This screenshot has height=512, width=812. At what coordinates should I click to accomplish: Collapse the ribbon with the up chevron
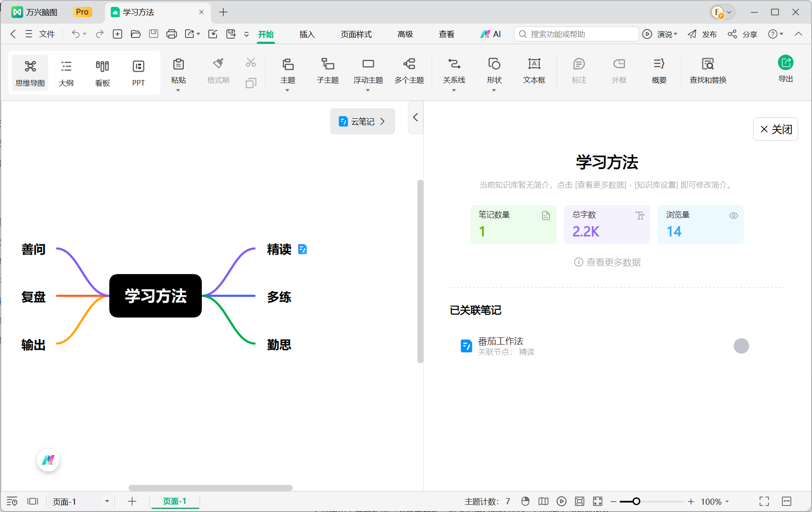tap(799, 34)
